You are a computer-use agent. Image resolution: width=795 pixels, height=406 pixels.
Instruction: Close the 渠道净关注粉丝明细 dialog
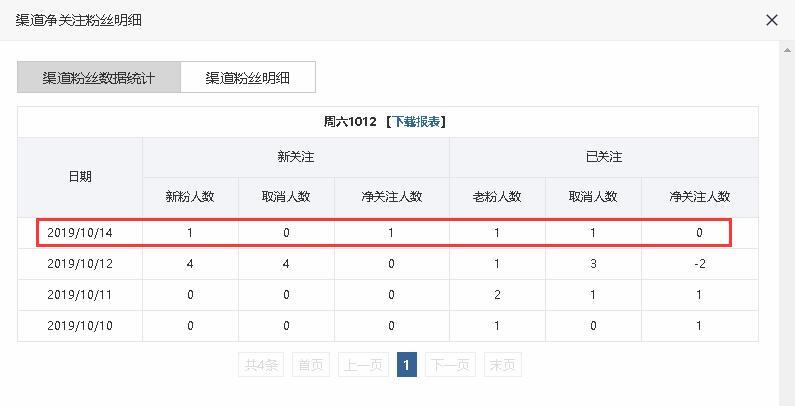[x=771, y=20]
